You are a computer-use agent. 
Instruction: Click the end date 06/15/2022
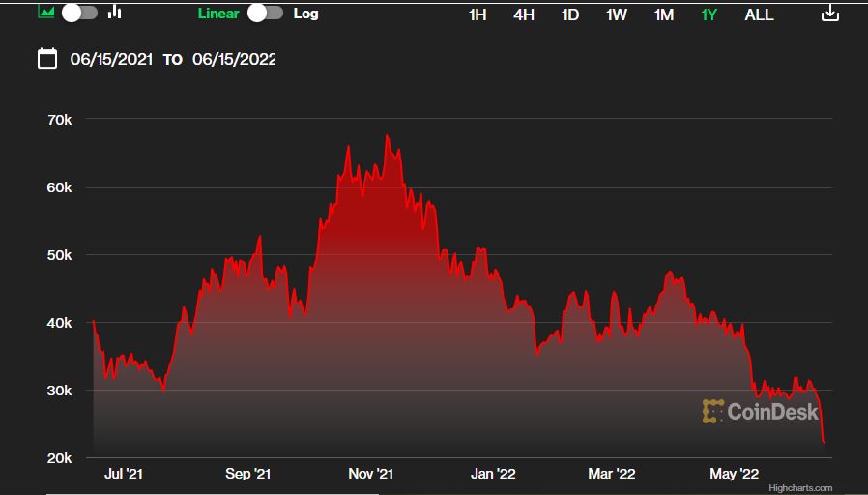[234, 59]
